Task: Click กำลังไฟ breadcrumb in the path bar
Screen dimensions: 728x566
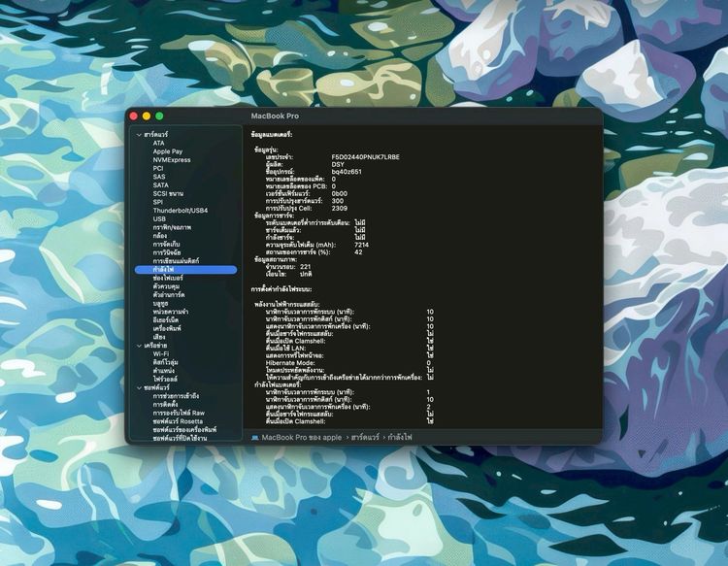Action: (400, 438)
